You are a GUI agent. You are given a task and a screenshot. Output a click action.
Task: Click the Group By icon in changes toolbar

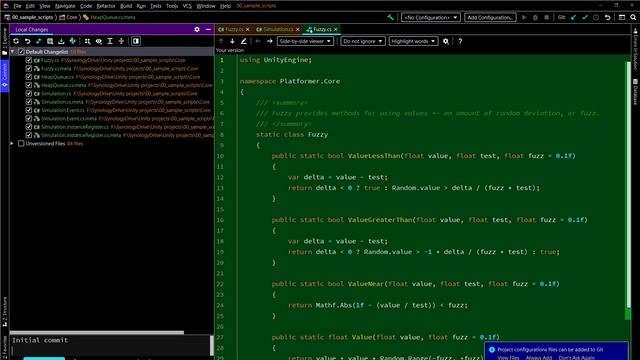click(x=87, y=41)
